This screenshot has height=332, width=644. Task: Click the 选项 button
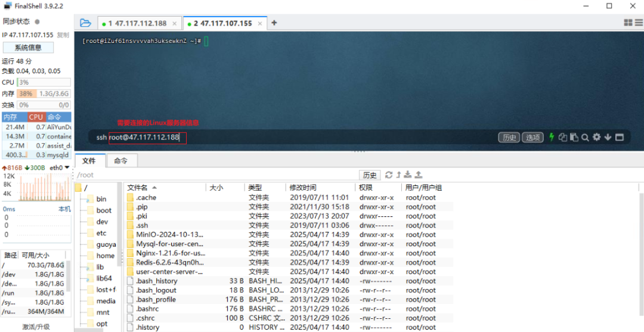coord(532,138)
